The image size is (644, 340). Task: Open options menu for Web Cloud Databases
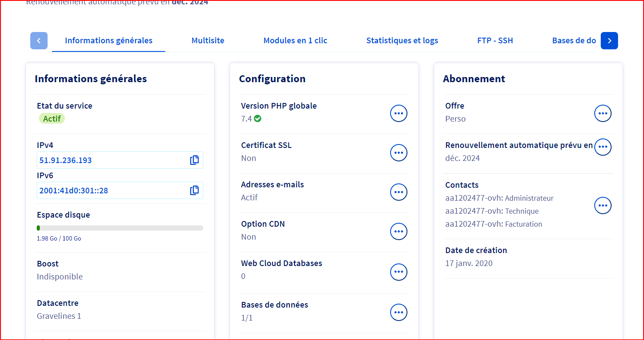click(399, 272)
